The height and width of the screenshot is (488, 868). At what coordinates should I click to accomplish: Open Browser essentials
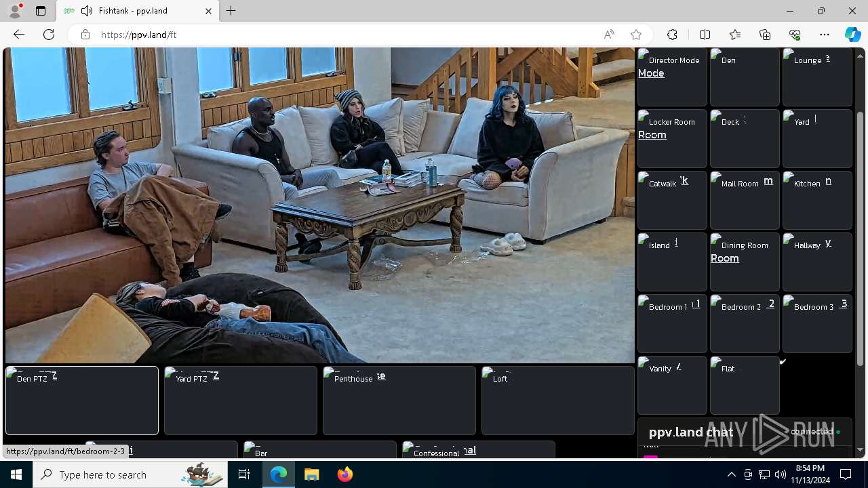click(795, 35)
